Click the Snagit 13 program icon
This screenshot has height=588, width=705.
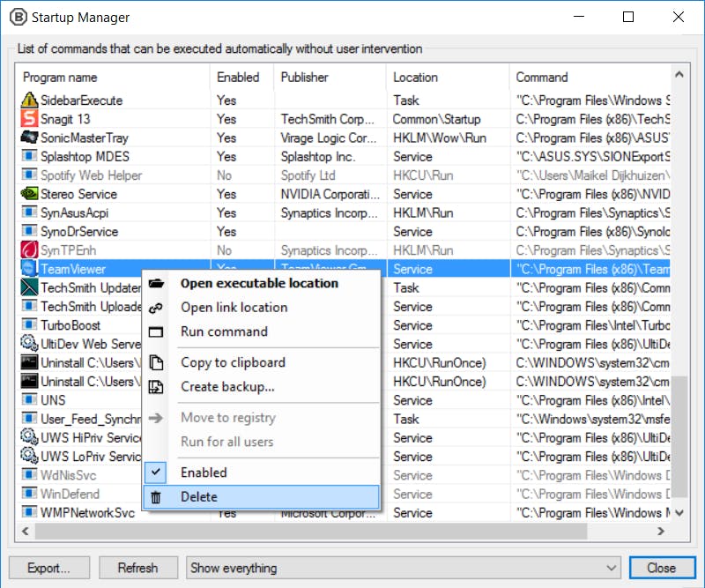pyautogui.click(x=29, y=119)
